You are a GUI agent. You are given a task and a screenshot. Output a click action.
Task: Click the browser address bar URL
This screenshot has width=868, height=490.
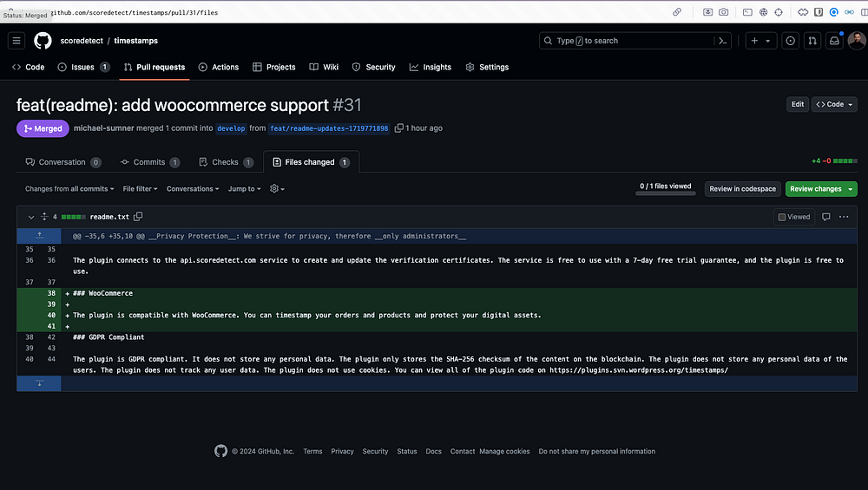(135, 12)
